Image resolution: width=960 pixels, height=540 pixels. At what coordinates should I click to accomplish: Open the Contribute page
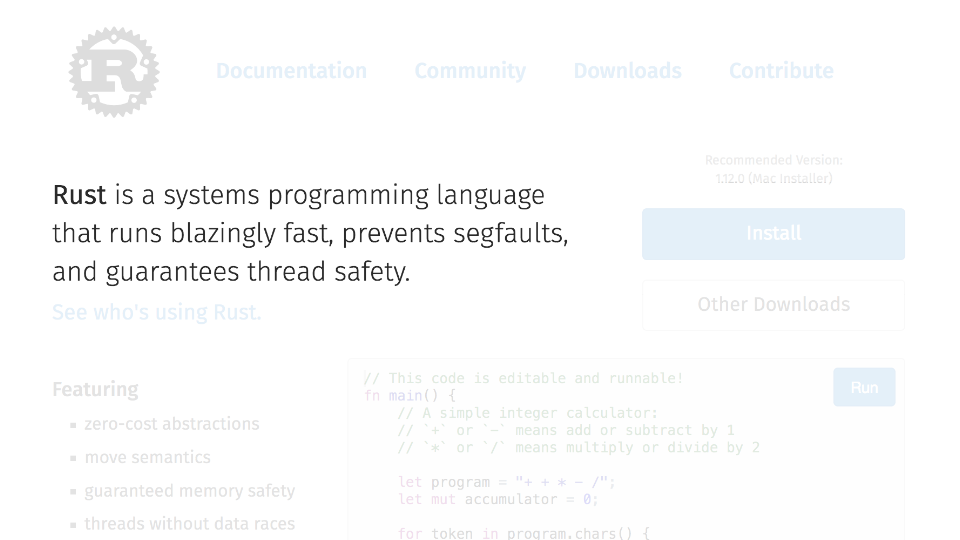(x=781, y=71)
